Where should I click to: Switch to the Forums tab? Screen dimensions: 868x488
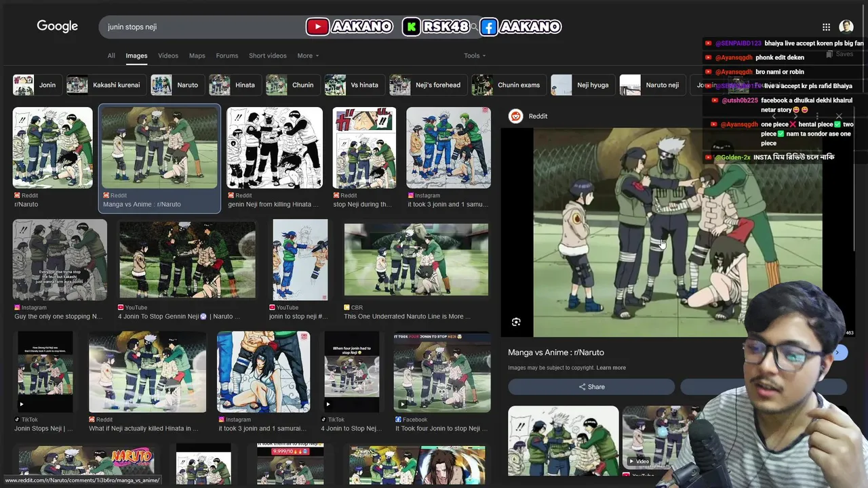click(227, 56)
